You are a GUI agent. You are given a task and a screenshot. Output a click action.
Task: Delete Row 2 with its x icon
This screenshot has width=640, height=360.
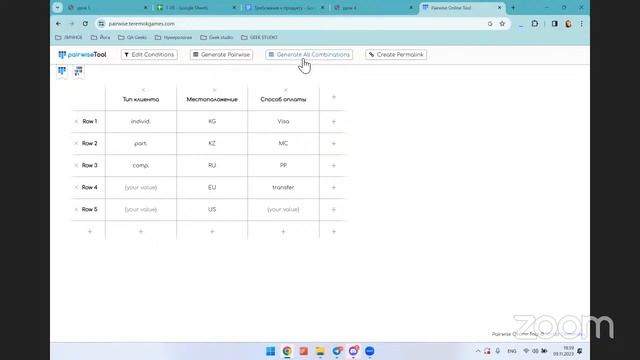76,144
